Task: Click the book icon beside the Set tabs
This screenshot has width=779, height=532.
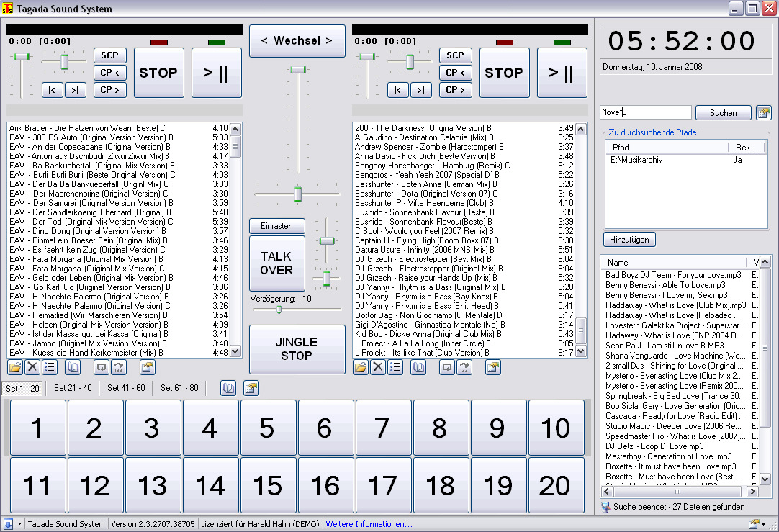Action: click(228, 388)
